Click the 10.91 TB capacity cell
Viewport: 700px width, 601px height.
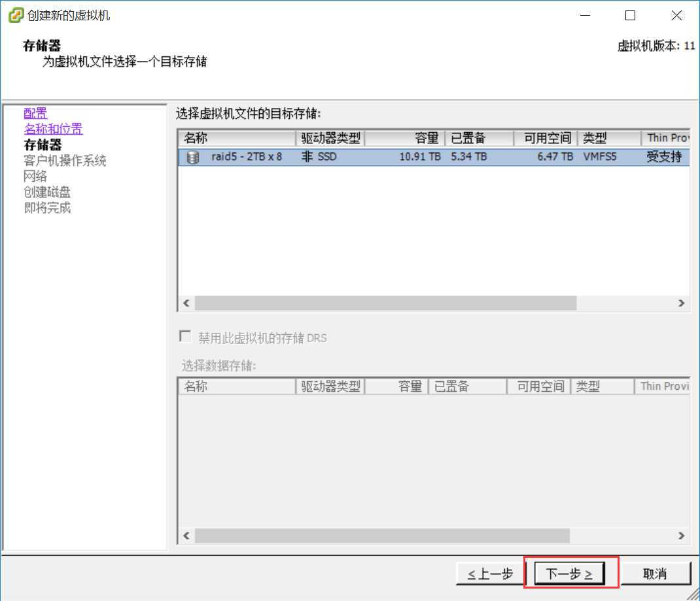point(419,156)
